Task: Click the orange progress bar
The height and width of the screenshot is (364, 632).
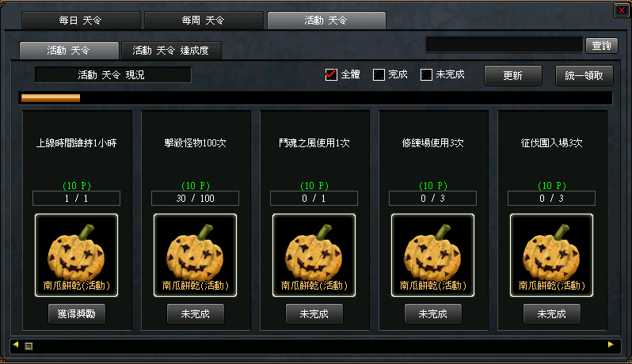Action: [51, 98]
